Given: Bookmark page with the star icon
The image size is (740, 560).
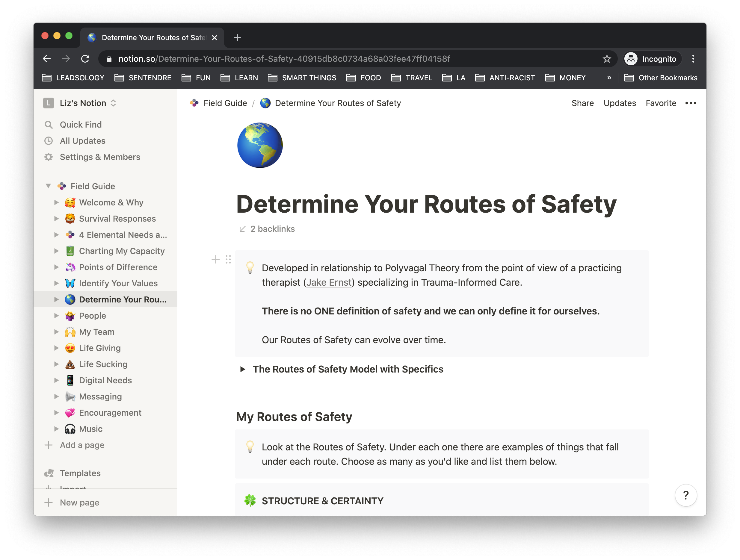Looking at the screenshot, I should tap(606, 59).
